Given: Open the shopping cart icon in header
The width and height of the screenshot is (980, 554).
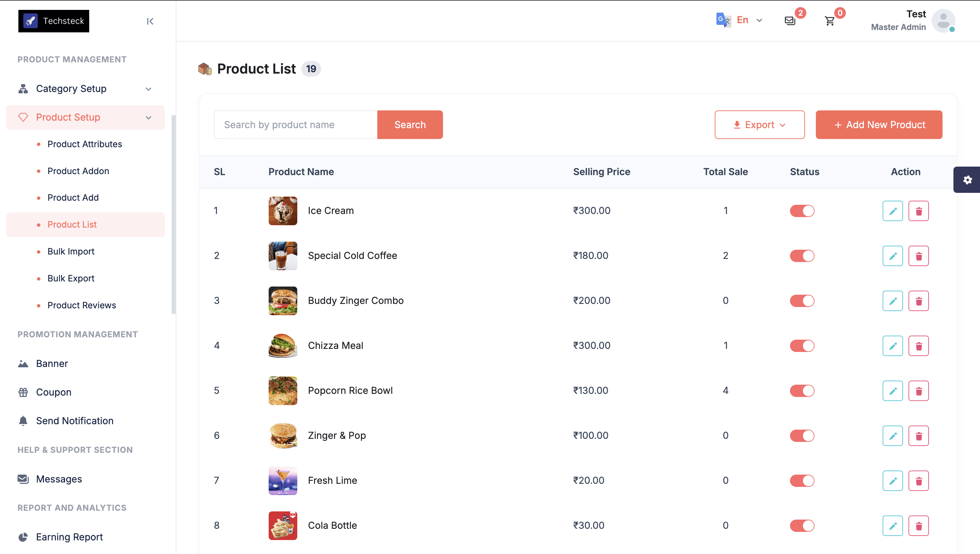Looking at the screenshot, I should click(x=829, y=20).
